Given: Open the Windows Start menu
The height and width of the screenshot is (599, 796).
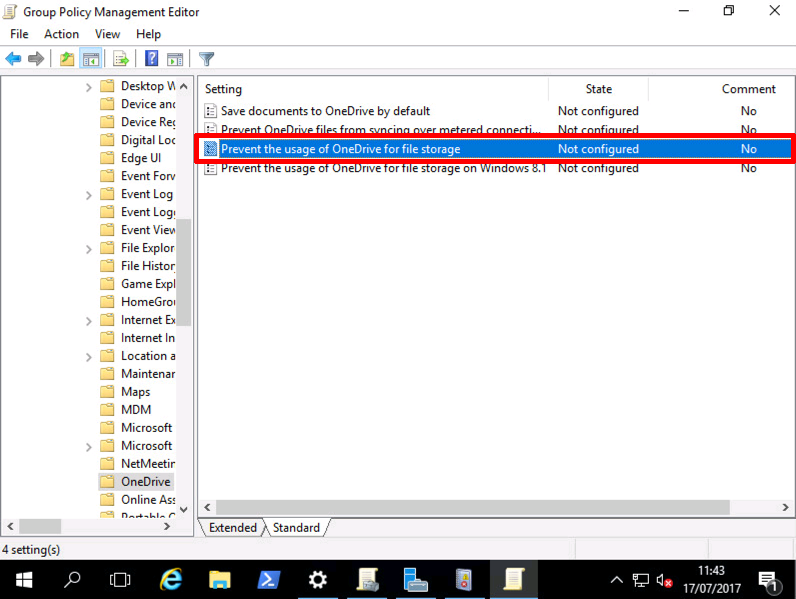Looking at the screenshot, I should pyautogui.click(x=24, y=580).
